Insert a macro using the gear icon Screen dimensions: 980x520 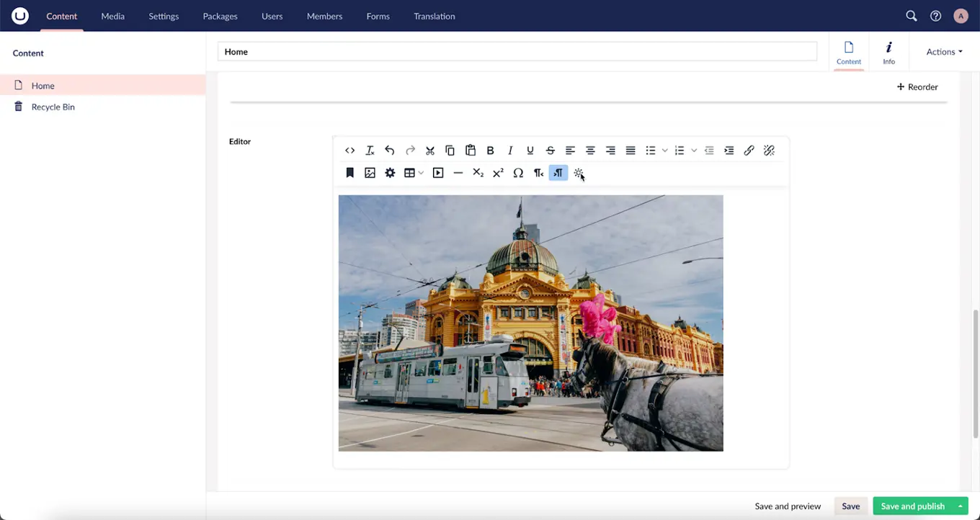point(390,173)
